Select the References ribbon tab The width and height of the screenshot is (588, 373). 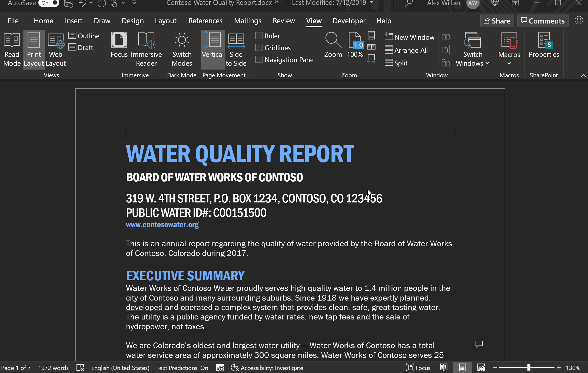click(x=205, y=21)
